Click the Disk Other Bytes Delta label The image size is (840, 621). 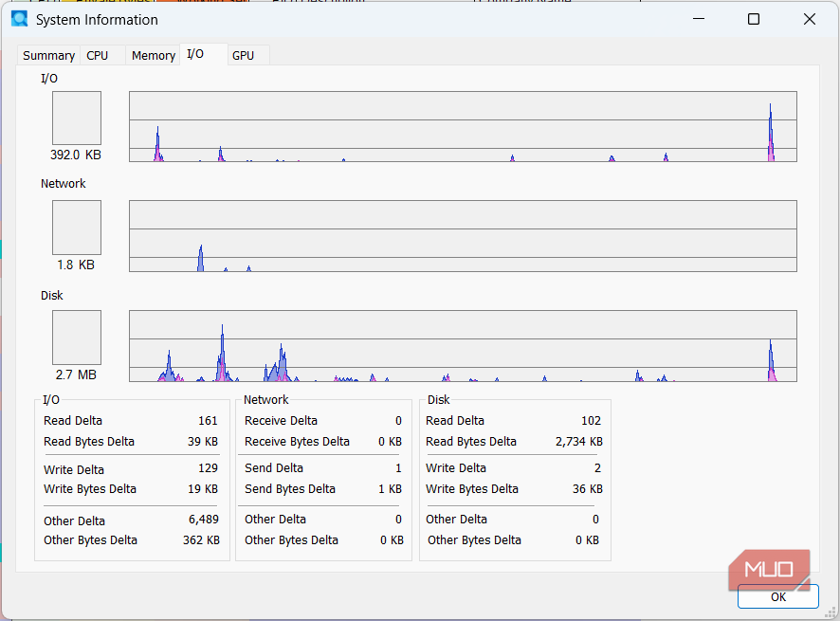tap(474, 540)
